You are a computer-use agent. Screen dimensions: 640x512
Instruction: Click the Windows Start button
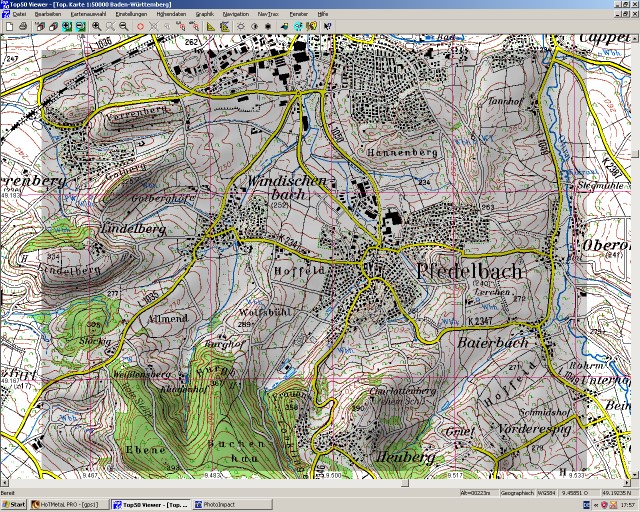coord(14,505)
